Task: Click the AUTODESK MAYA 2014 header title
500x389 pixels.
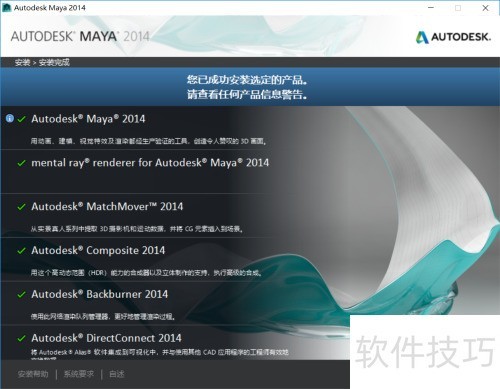Action: (80, 36)
